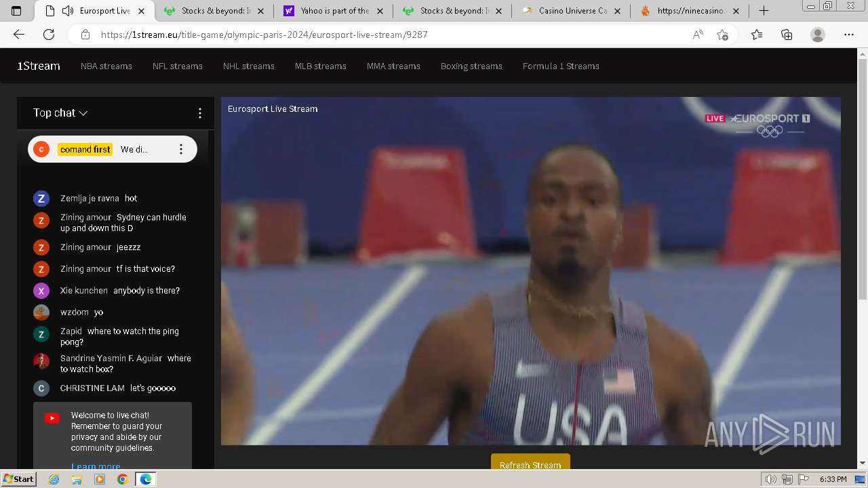Viewport: 868px width, 488px height.
Task: Switch to the Casino Universe tab
Action: (x=572, y=11)
